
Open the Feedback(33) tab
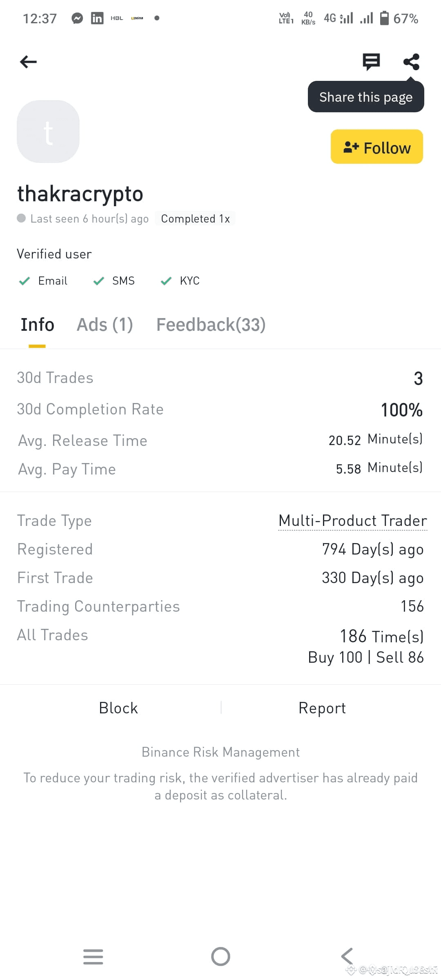click(x=211, y=325)
